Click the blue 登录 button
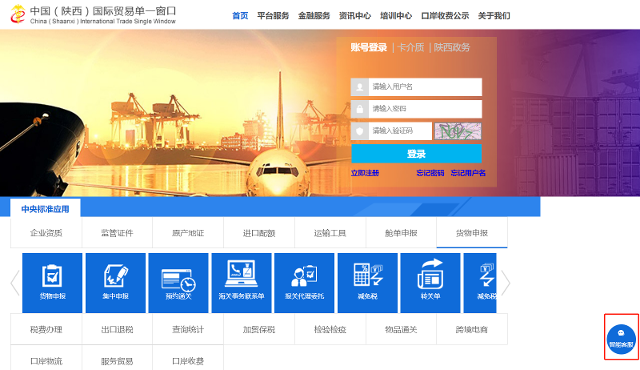This screenshot has height=370, width=640. coord(416,154)
